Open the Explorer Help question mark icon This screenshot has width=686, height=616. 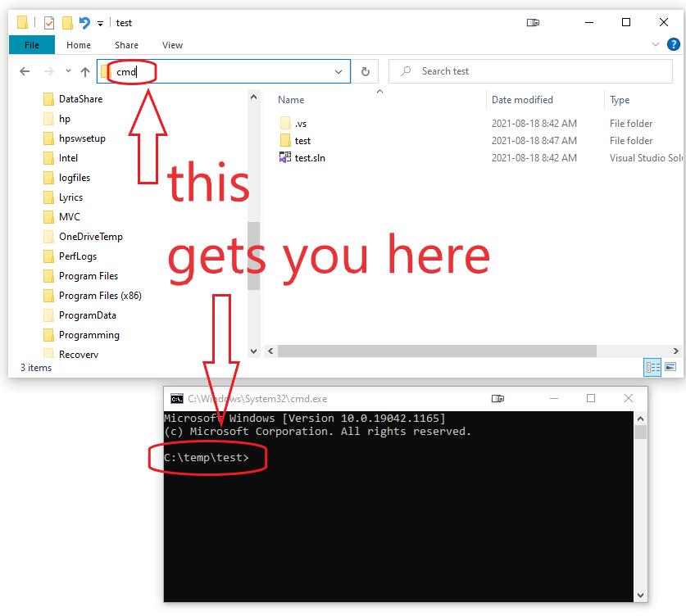click(674, 45)
